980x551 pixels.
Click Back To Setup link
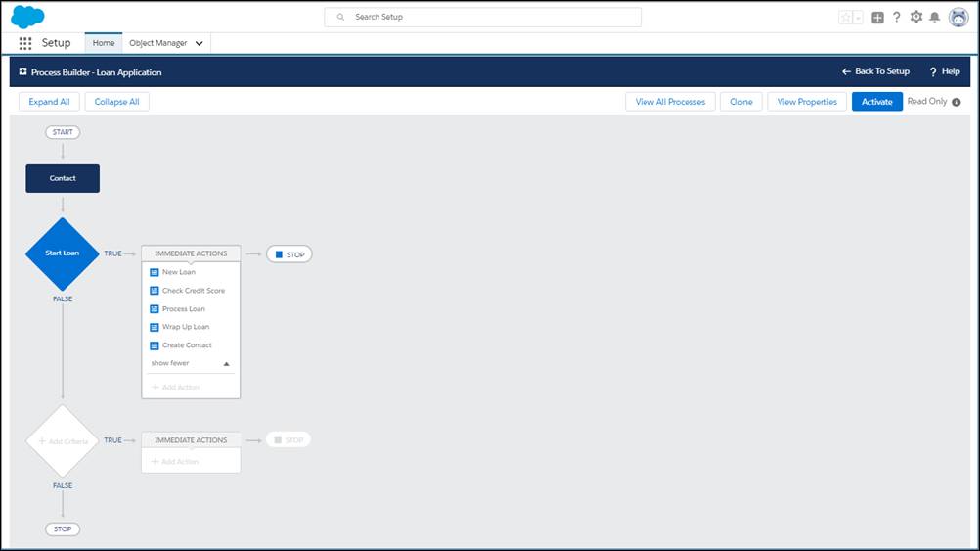875,71
